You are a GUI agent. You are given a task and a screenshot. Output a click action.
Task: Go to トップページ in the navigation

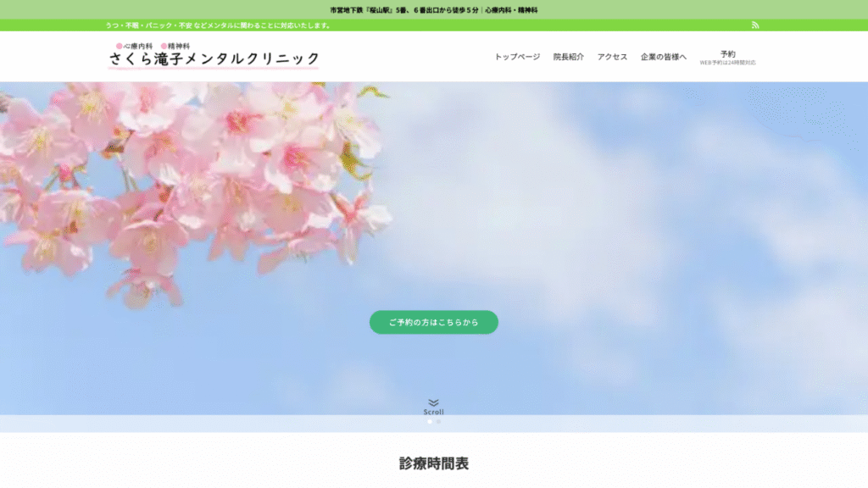[517, 57]
